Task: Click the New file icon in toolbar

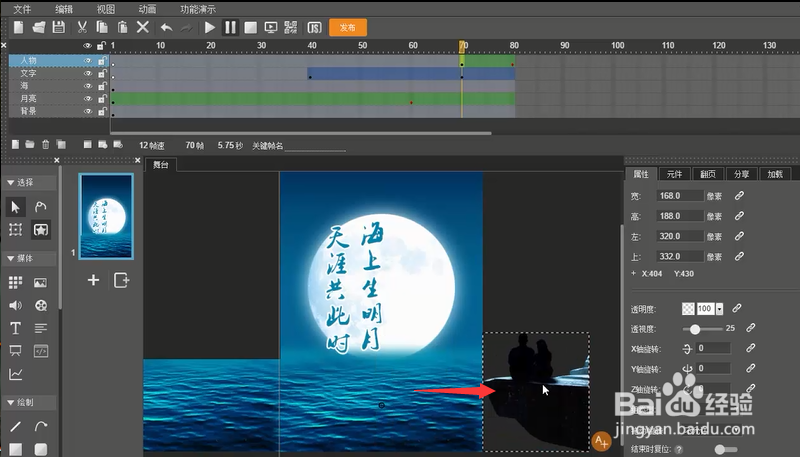Action: point(19,27)
